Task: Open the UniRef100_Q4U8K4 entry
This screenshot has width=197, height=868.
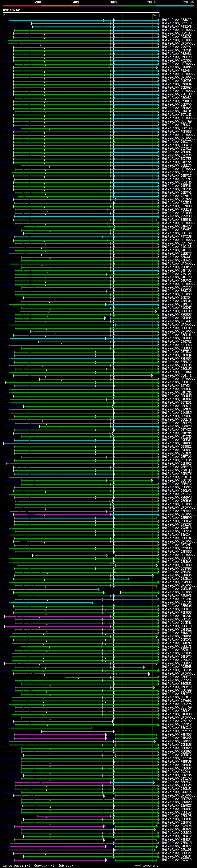Action: tap(177, 830)
